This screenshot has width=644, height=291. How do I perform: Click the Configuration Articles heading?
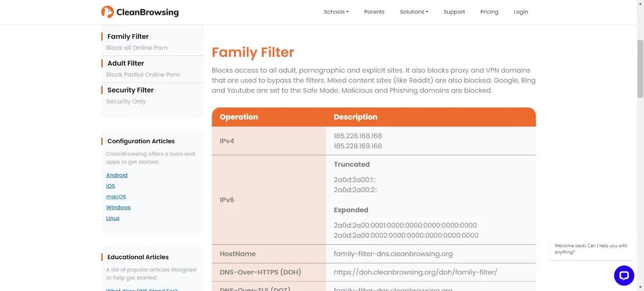(141, 141)
